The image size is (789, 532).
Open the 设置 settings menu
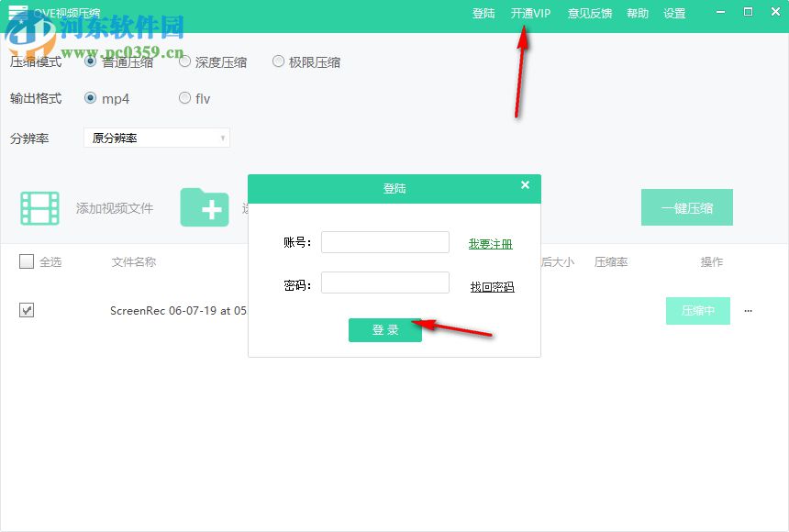coord(674,14)
